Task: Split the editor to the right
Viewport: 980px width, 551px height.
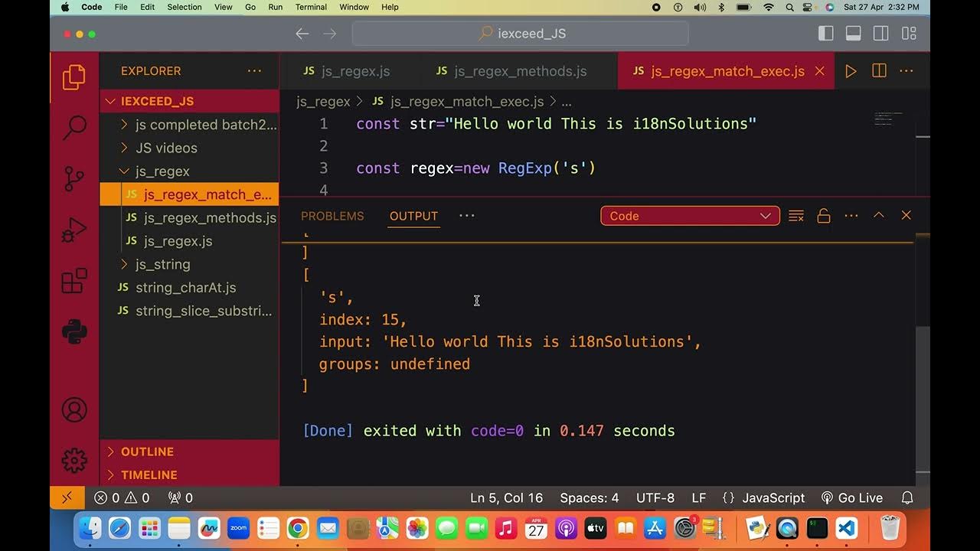Action: point(879,71)
